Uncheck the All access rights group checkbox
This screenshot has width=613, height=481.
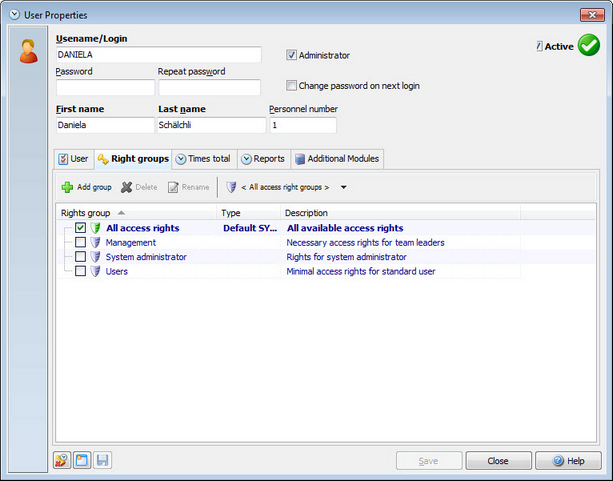coord(80,228)
